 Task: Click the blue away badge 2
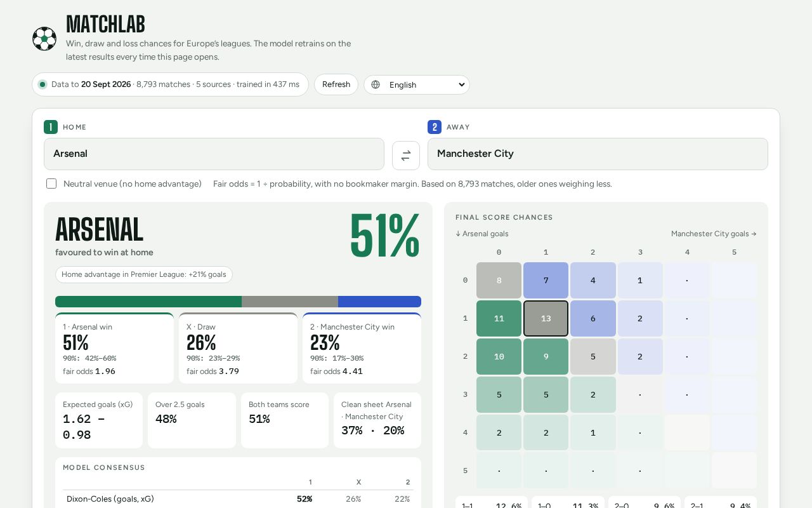(x=435, y=127)
